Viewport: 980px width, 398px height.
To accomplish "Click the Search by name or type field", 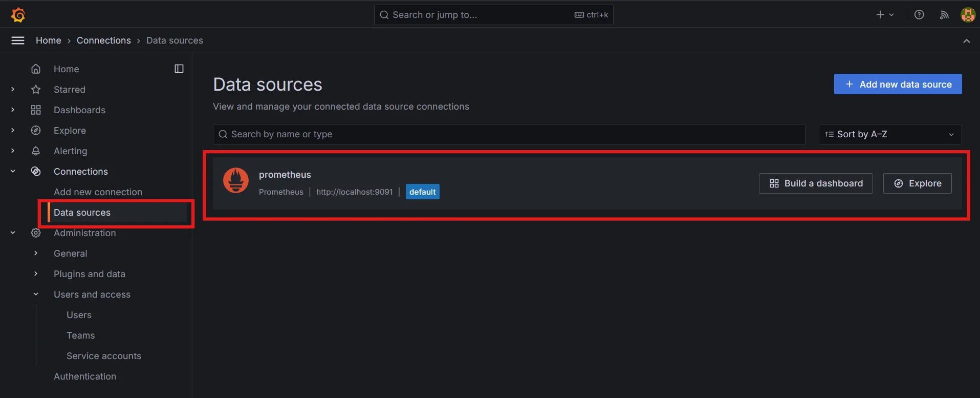I will (509, 134).
